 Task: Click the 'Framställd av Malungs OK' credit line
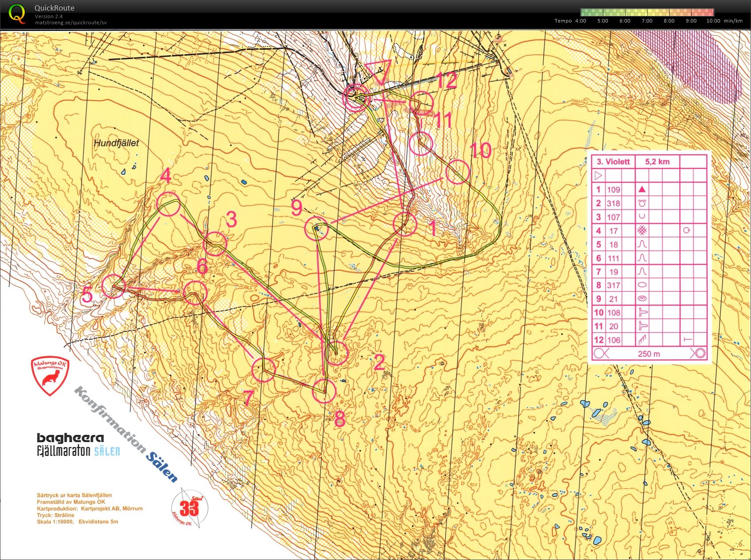pyautogui.click(x=71, y=502)
